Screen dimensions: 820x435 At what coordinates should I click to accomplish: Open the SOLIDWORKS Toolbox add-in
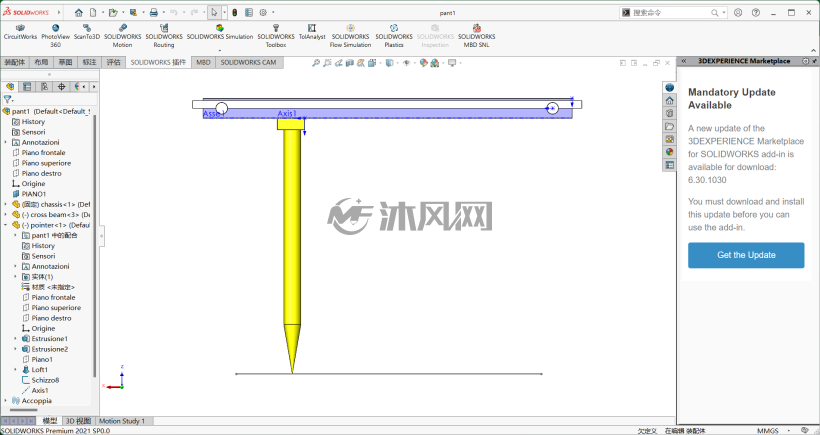coord(276,36)
